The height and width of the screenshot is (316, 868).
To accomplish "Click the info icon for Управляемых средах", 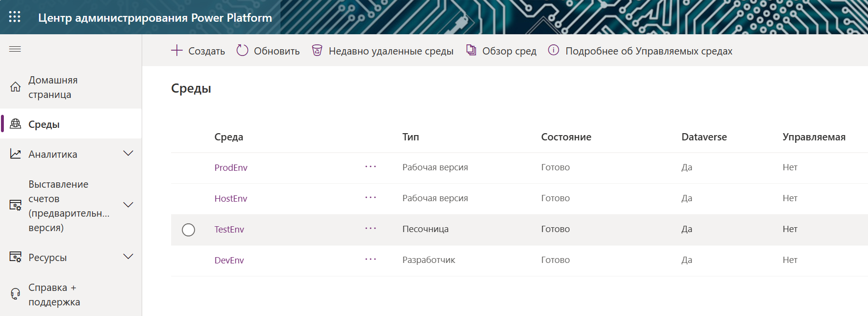I will [554, 50].
